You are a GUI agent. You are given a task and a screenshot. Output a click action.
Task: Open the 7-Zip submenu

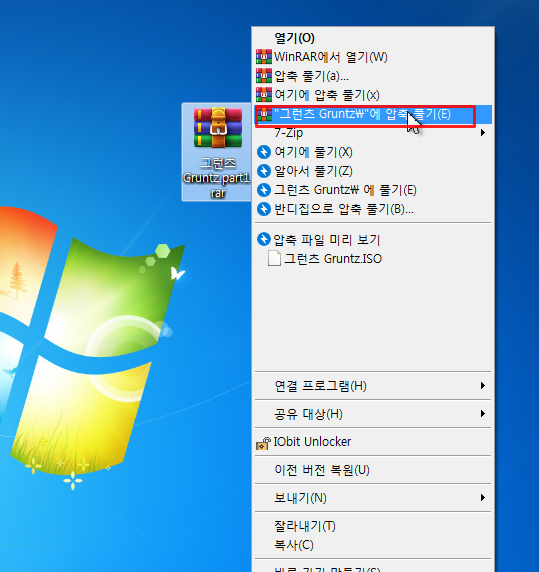(373, 133)
